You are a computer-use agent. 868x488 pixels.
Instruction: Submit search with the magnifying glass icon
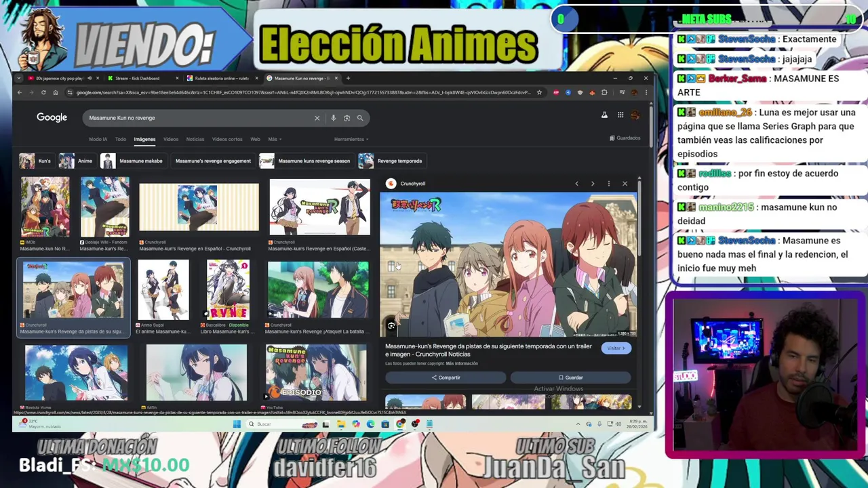click(360, 118)
